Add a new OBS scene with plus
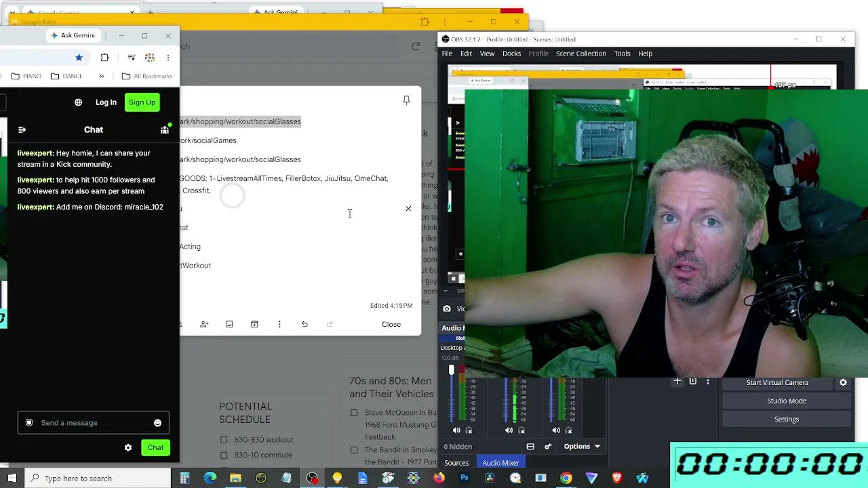Screen dimensions: 868x488 677,382
